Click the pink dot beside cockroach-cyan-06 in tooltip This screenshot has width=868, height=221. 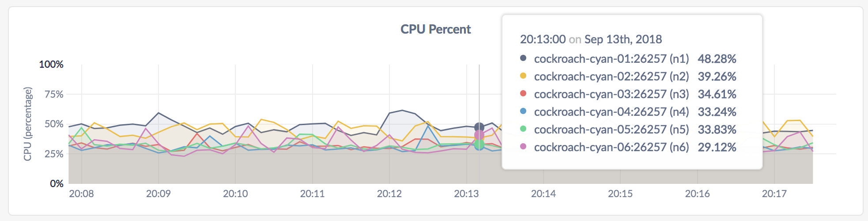pyautogui.click(x=523, y=146)
